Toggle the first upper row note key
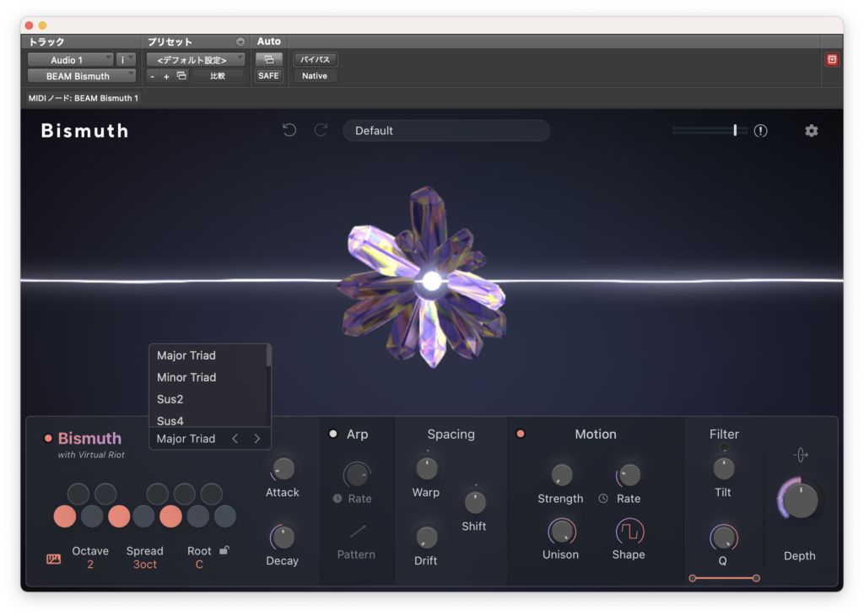This screenshot has height=616, width=864. [x=78, y=494]
